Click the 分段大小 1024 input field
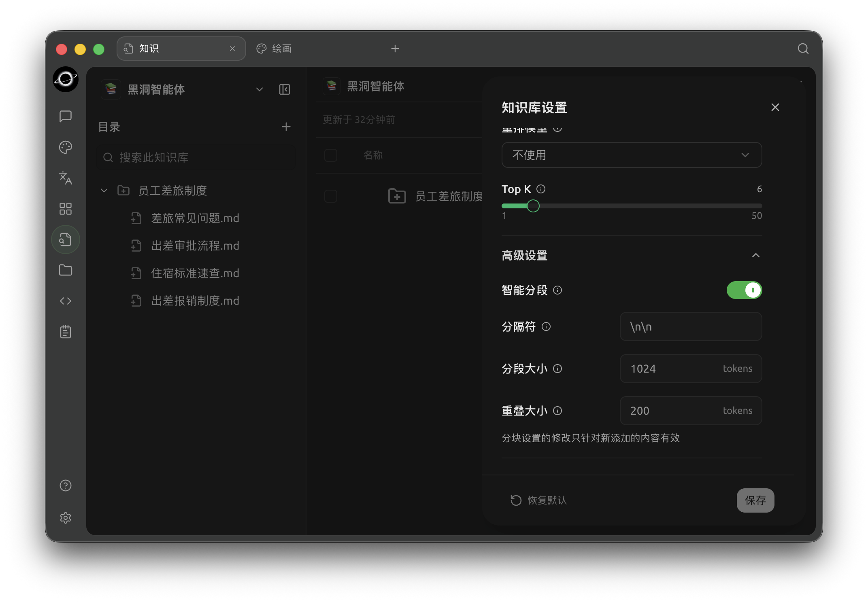This screenshot has height=602, width=868. 691,369
